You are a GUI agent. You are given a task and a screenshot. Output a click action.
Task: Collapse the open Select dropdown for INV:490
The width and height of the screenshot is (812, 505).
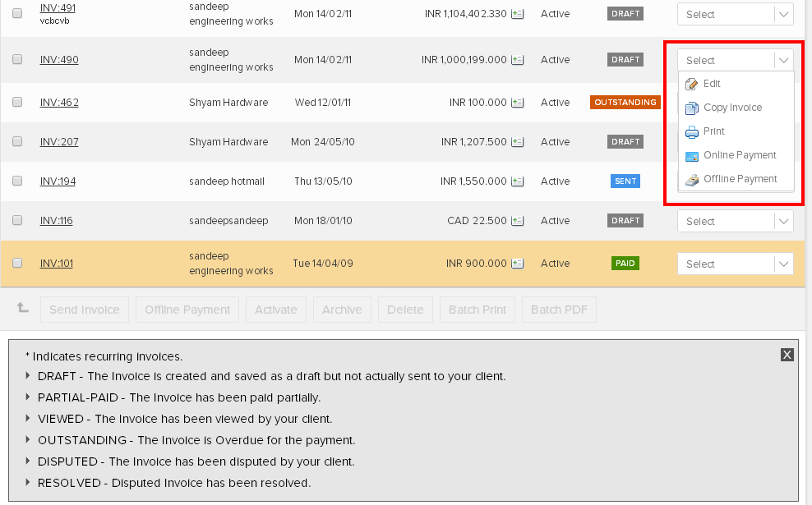tap(735, 60)
